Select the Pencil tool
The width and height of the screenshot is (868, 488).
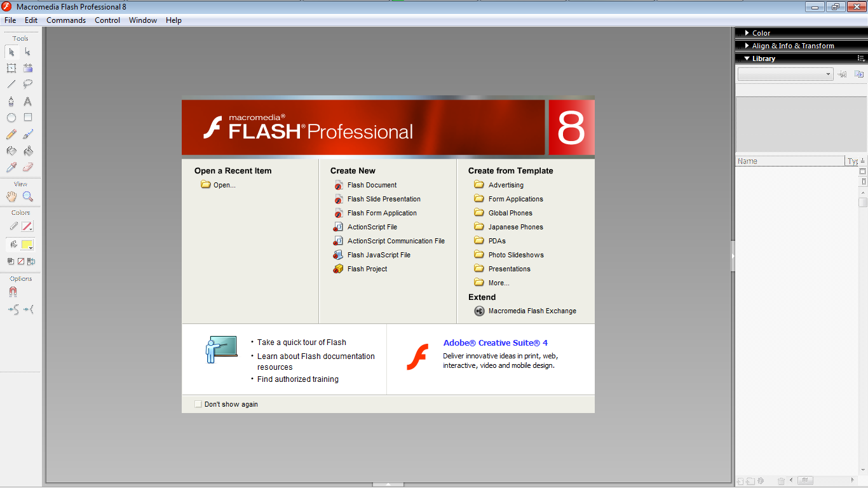(x=11, y=134)
